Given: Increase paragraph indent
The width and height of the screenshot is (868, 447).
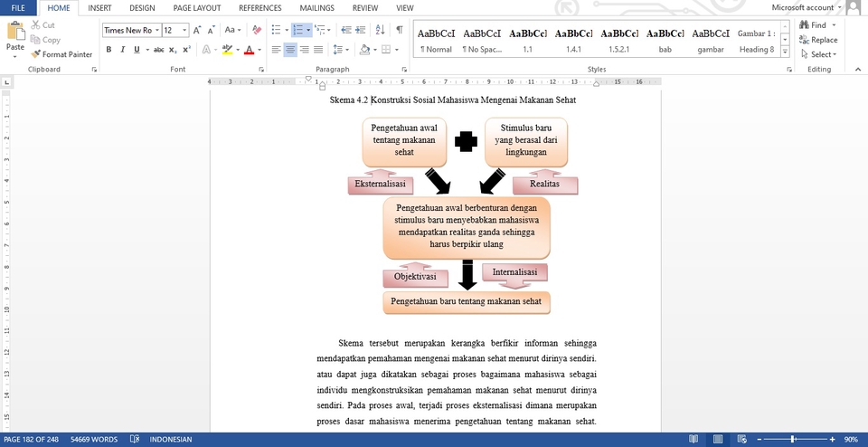Looking at the screenshot, I should click(x=361, y=30).
